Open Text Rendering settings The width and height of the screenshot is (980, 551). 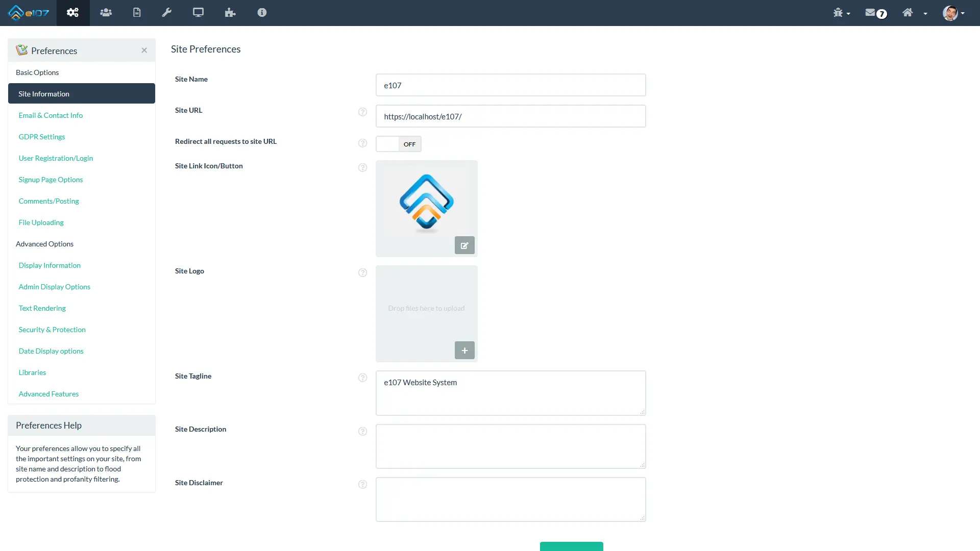point(42,308)
